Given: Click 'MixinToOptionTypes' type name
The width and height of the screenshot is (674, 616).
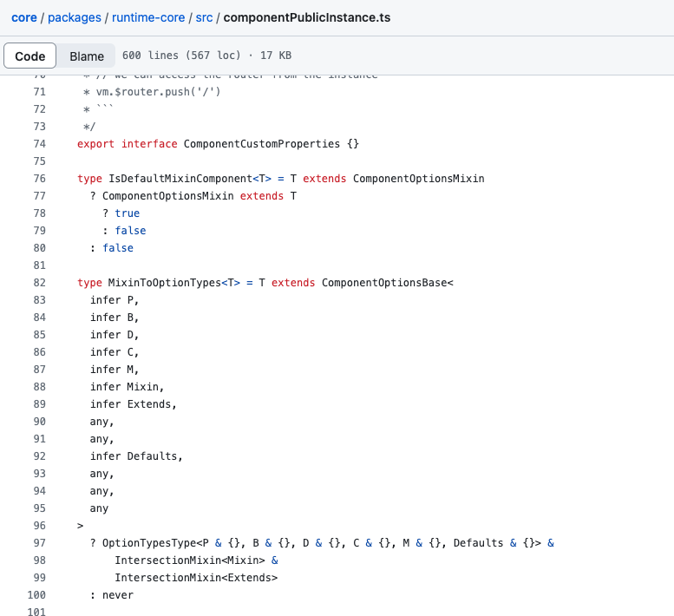Looking at the screenshot, I should click(165, 283).
